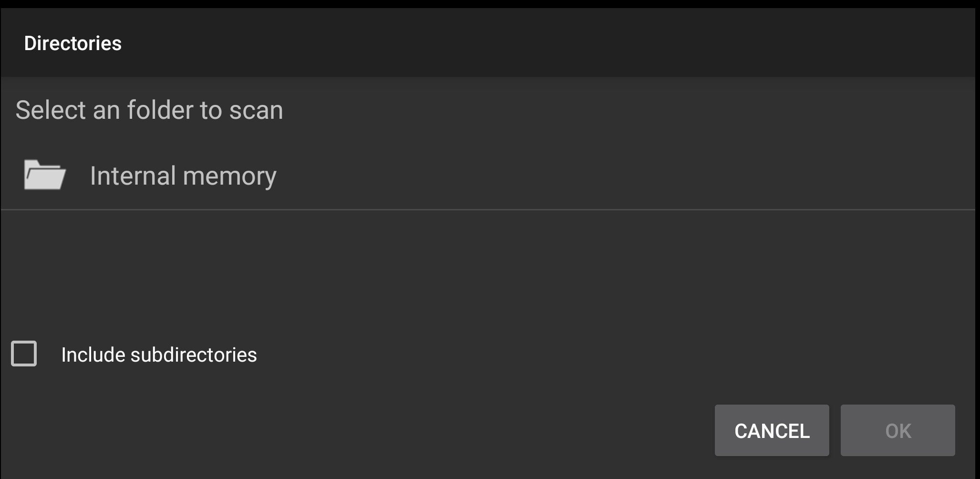Click the divider line under Internal memory

click(488, 209)
